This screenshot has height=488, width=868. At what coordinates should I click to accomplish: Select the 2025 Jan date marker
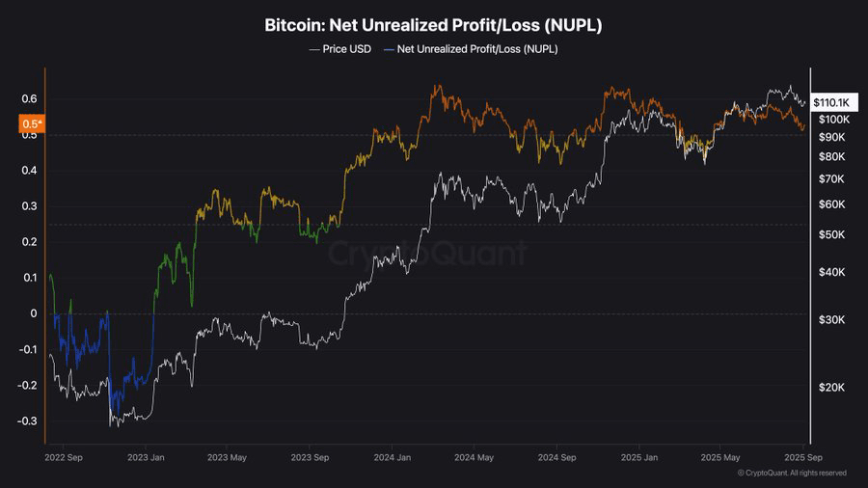click(638, 457)
